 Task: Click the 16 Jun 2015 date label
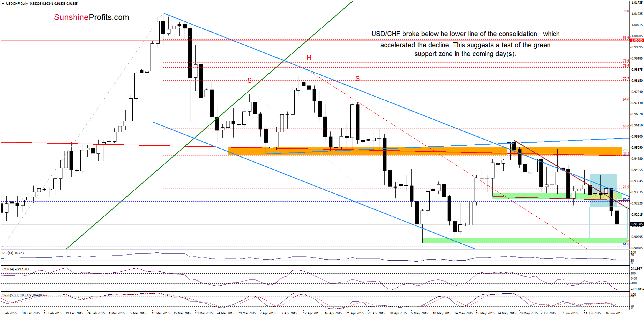coord(614,313)
